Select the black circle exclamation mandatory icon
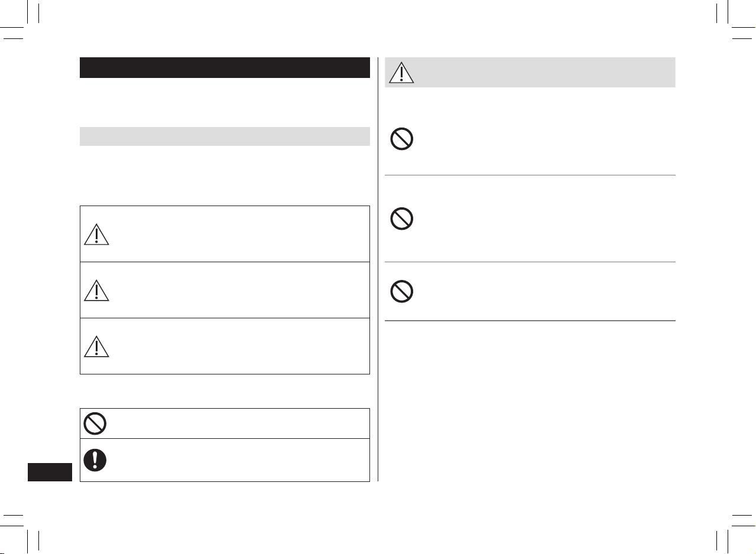The width and height of the screenshot is (756, 554). click(x=95, y=460)
